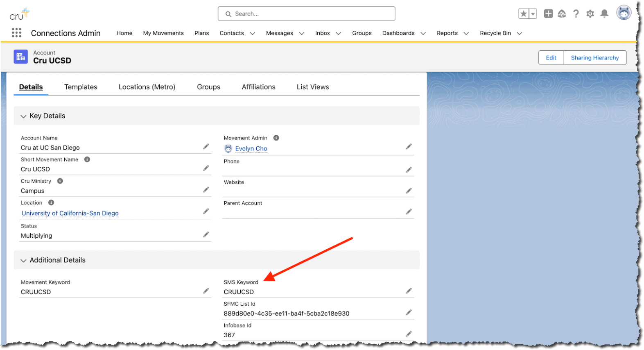Edit Account Name with pencil icon
The width and height of the screenshot is (644, 350).
click(x=206, y=147)
